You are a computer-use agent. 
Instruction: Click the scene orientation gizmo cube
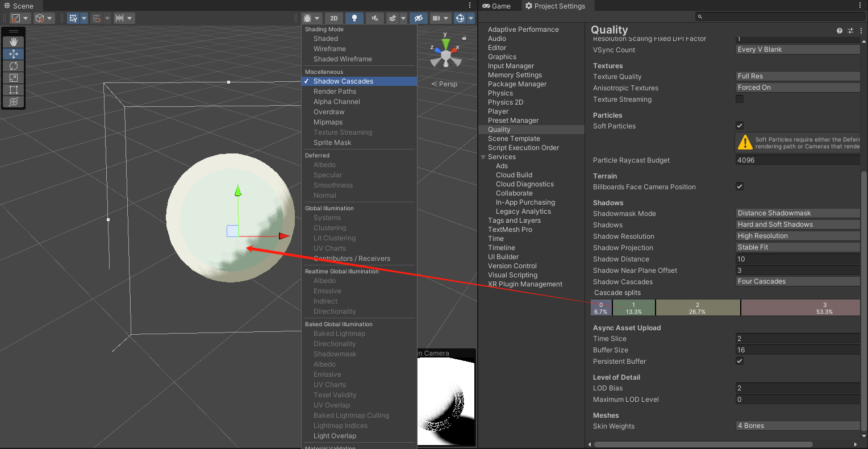point(446,55)
